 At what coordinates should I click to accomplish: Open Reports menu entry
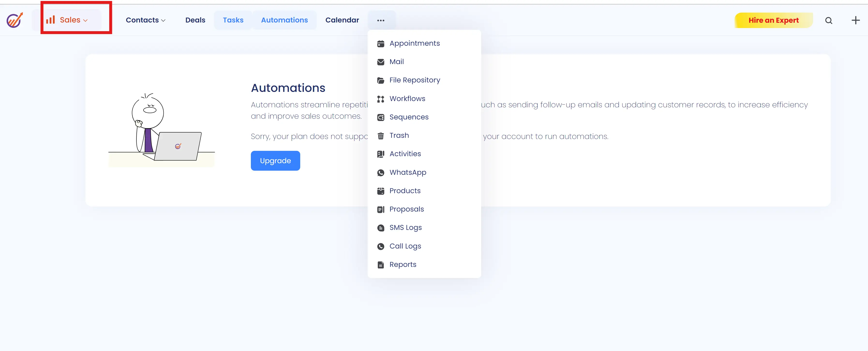tap(403, 265)
